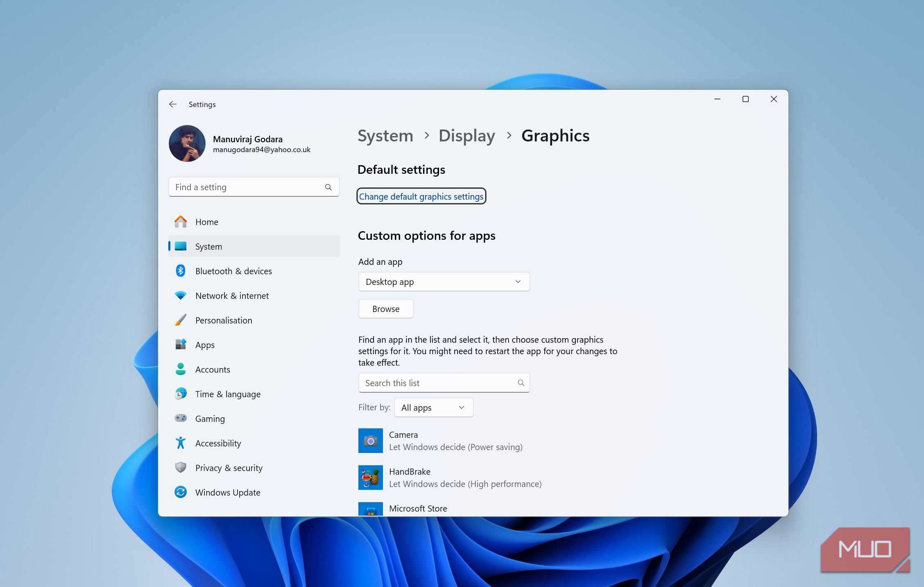Viewport: 924px width, 587px height.
Task: Click the Display breadcrumb link
Action: pos(467,136)
